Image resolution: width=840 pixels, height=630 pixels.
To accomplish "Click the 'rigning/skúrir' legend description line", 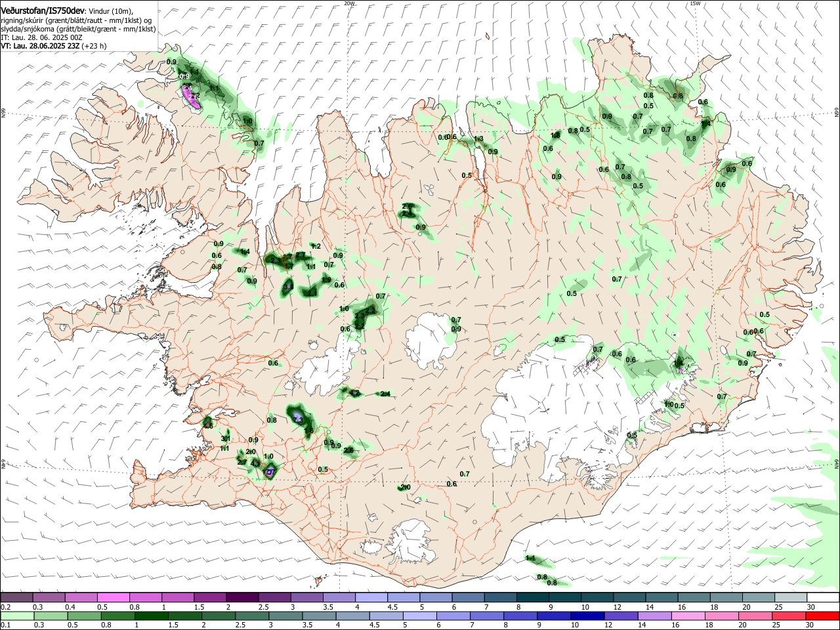I will [77, 20].
